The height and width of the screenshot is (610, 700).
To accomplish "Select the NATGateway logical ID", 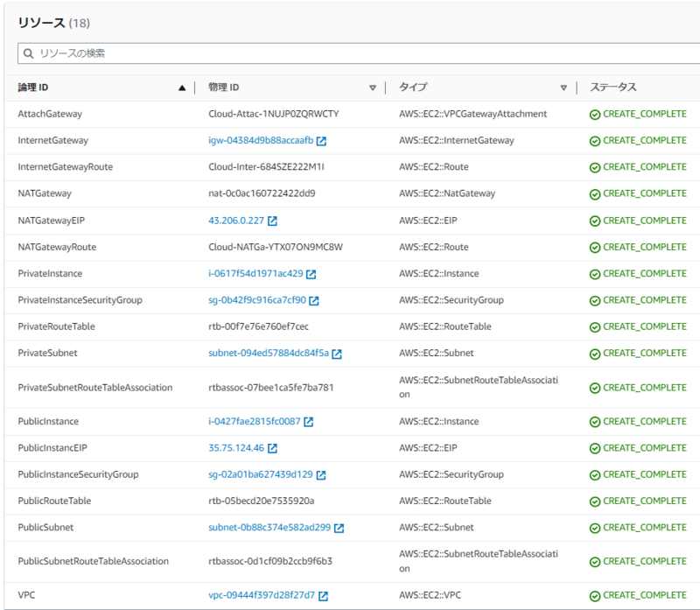I will click(45, 193).
